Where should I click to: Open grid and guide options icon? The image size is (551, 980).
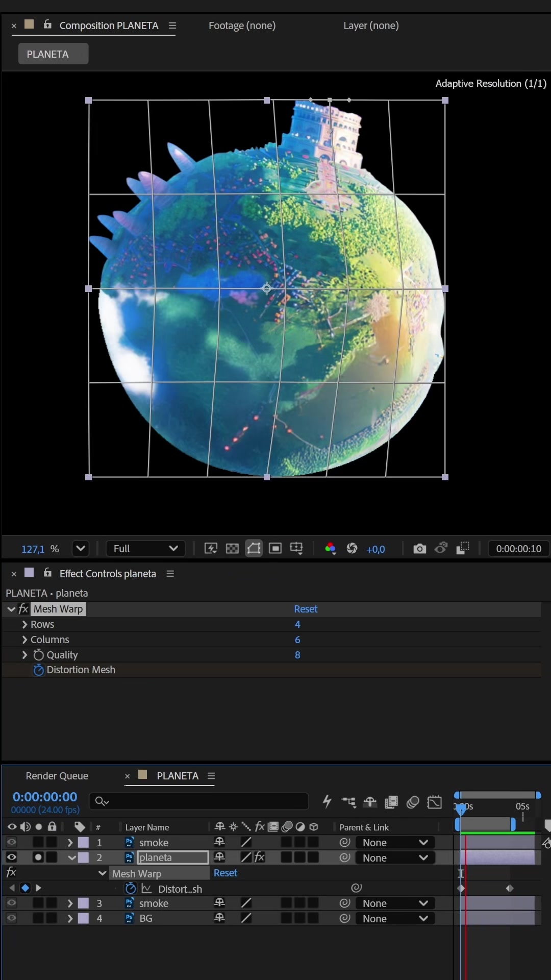(296, 549)
